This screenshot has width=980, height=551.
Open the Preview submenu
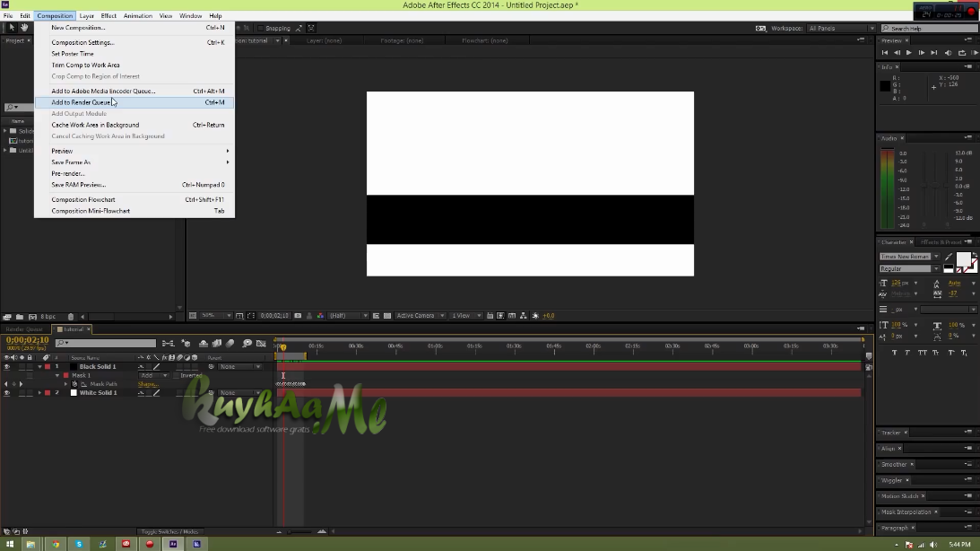click(134, 151)
